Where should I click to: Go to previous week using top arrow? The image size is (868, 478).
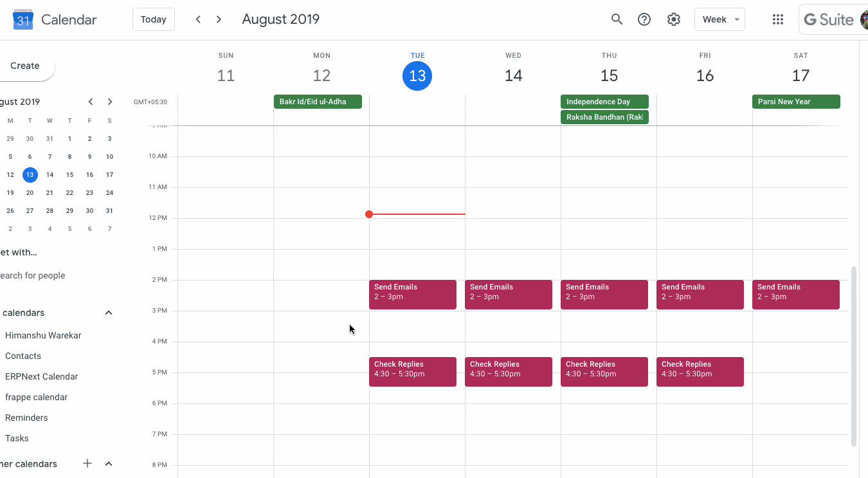click(x=198, y=19)
